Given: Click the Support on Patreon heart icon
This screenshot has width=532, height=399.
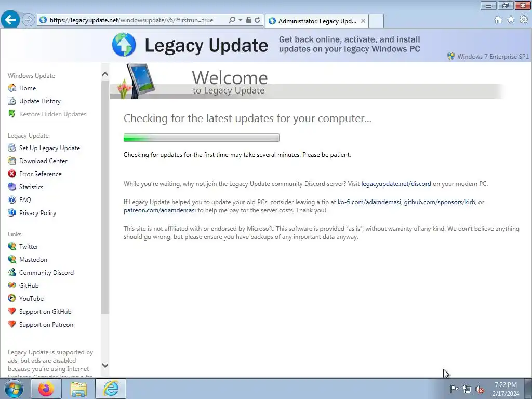Looking at the screenshot, I should (12, 324).
